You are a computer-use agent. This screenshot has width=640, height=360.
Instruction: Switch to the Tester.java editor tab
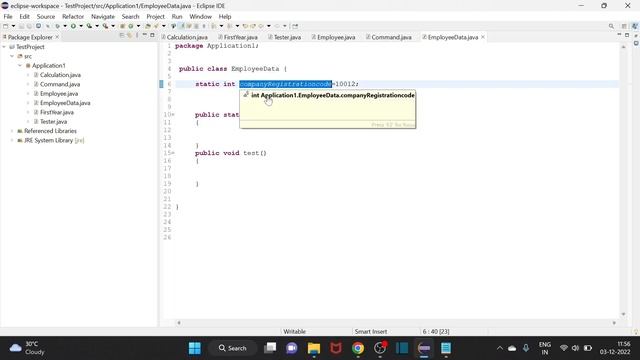point(284,37)
